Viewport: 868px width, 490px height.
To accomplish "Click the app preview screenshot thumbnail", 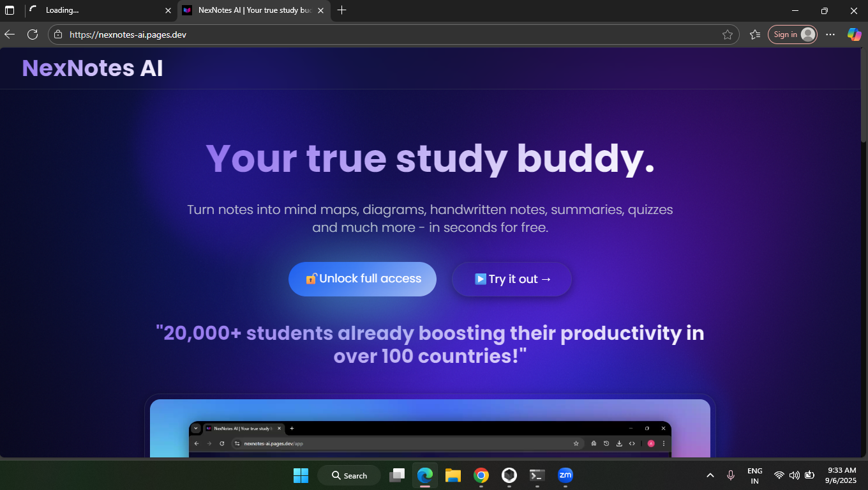I will click(x=430, y=428).
